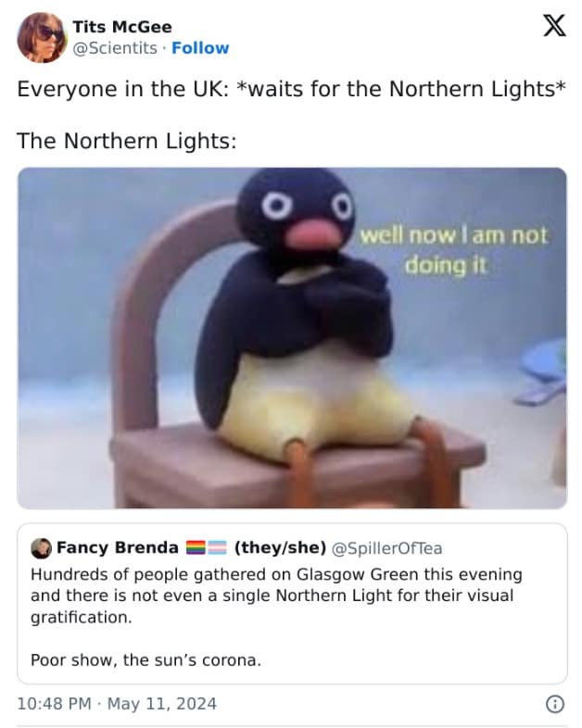Click the 'well now I am not doing it' caption
The image size is (582, 728).
click(x=454, y=250)
